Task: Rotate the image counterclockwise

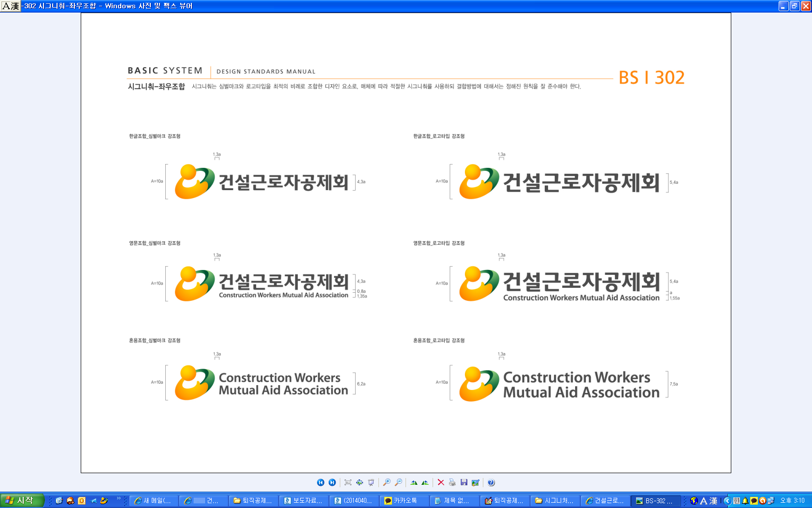Action: pyautogui.click(x=425, y=482)
